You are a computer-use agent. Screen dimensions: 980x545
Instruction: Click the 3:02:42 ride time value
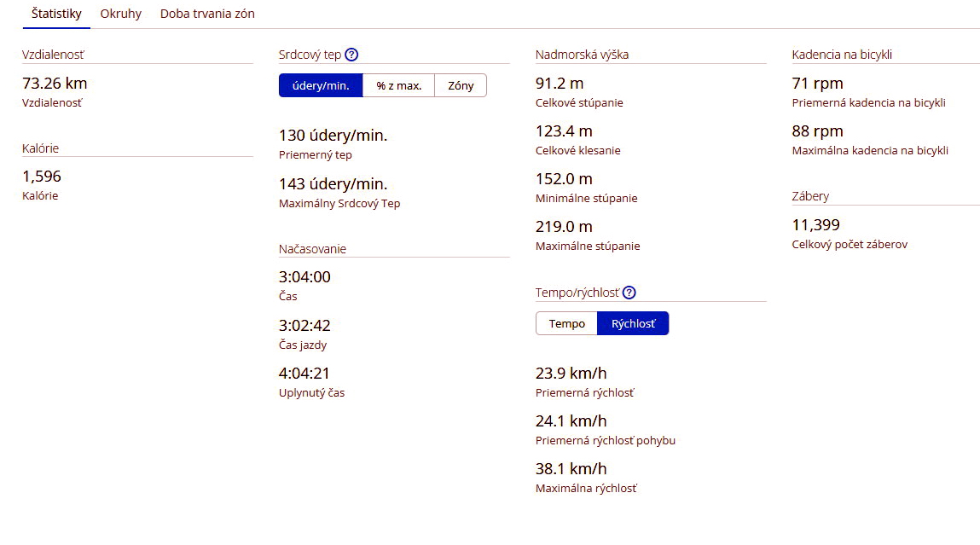coord(304,326)
